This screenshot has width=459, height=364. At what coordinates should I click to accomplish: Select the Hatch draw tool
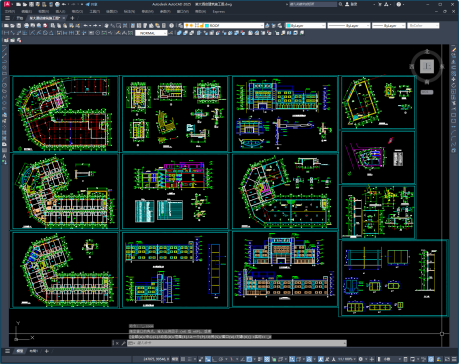[5, 133]
